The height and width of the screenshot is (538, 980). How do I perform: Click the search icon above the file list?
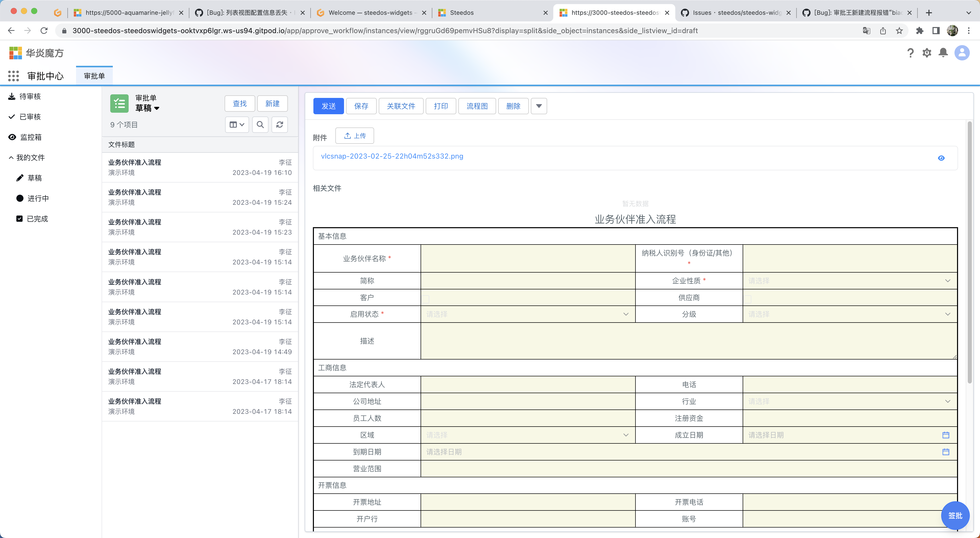click(260, 125)
